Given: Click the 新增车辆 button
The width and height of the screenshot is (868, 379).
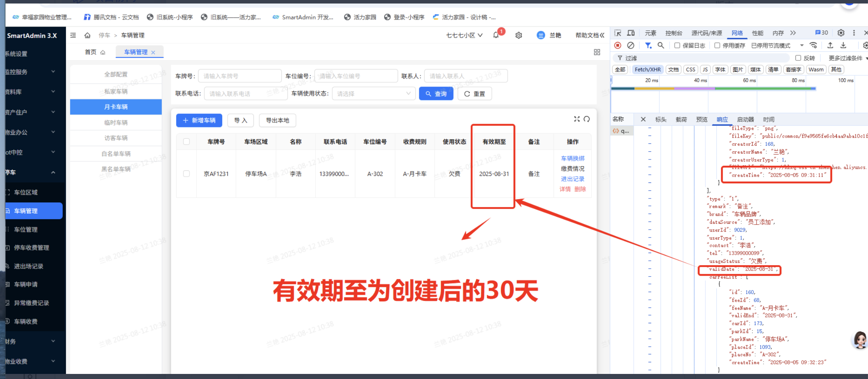Looking at the screenshot, I should click(199, 120).
